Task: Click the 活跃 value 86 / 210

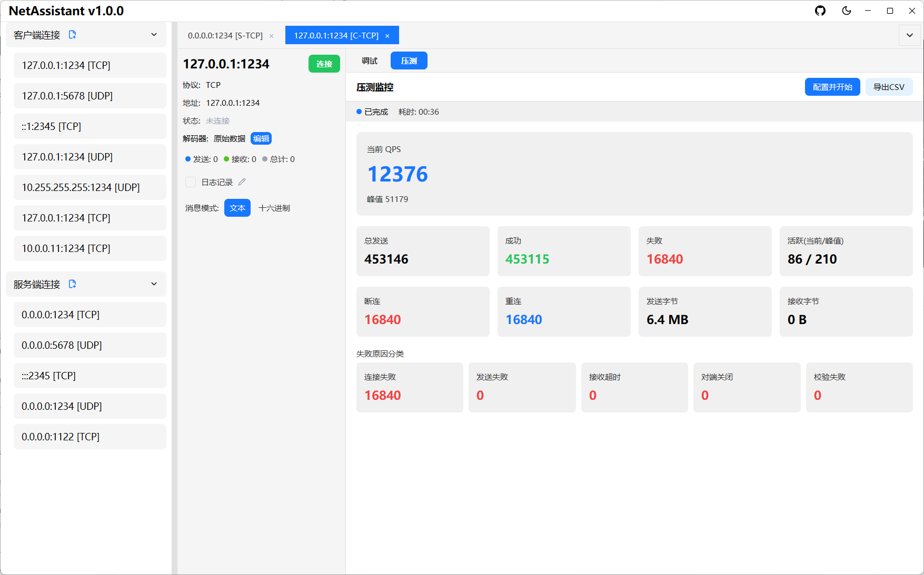Action: pos(812,259)
